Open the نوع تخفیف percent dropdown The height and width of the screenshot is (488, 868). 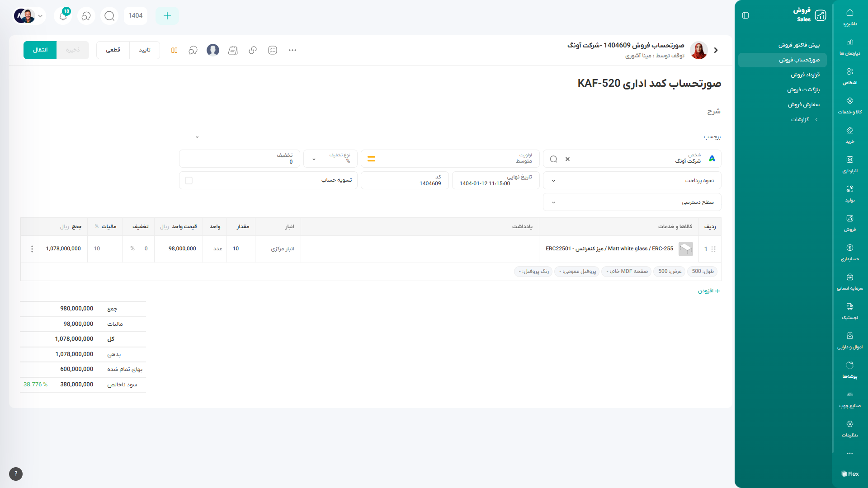click(x=314, y=159)
